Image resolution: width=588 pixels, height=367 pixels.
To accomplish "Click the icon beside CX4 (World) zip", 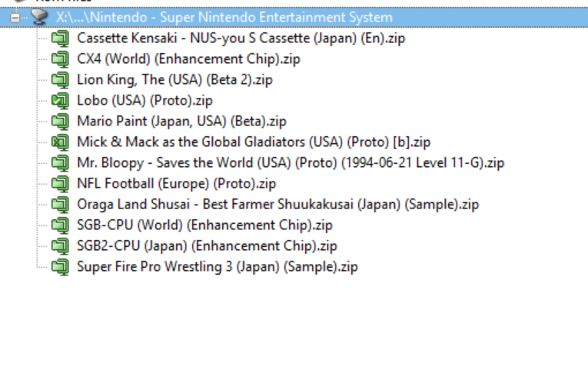I will click(x=60, y=58).
